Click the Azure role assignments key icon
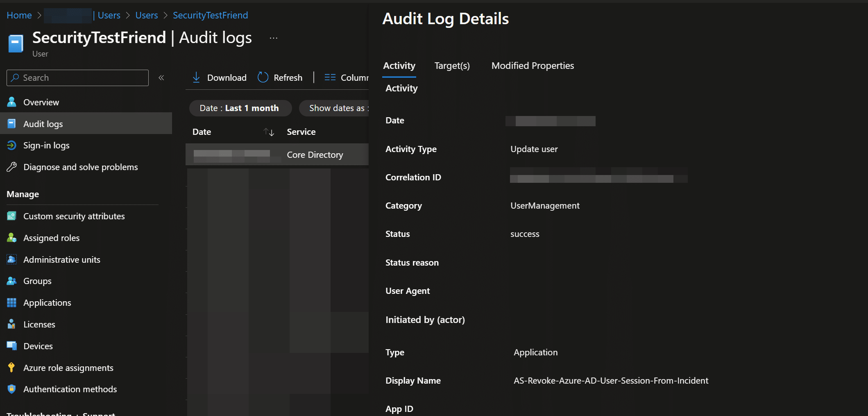868x416 pixels. click(x=12, y=368)
